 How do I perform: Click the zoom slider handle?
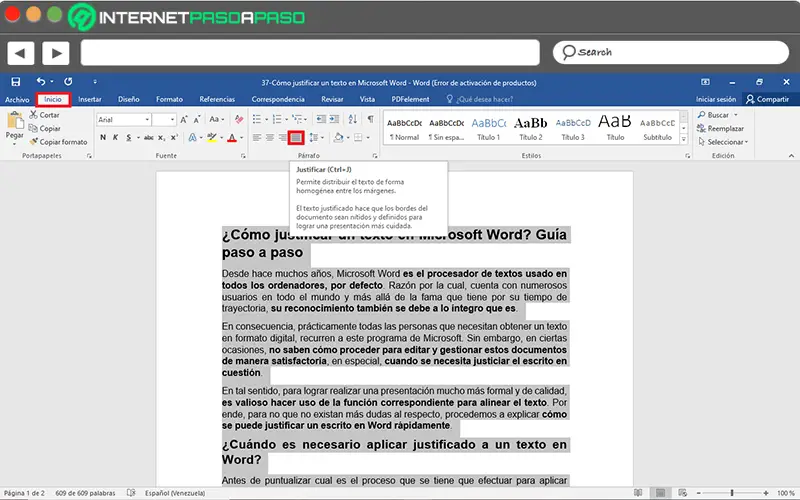click(x=732, y=493)
